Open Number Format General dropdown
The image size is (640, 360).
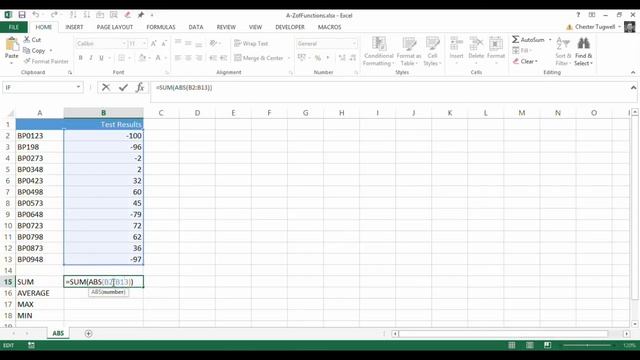pyautogui.click(x=354, y=43)
